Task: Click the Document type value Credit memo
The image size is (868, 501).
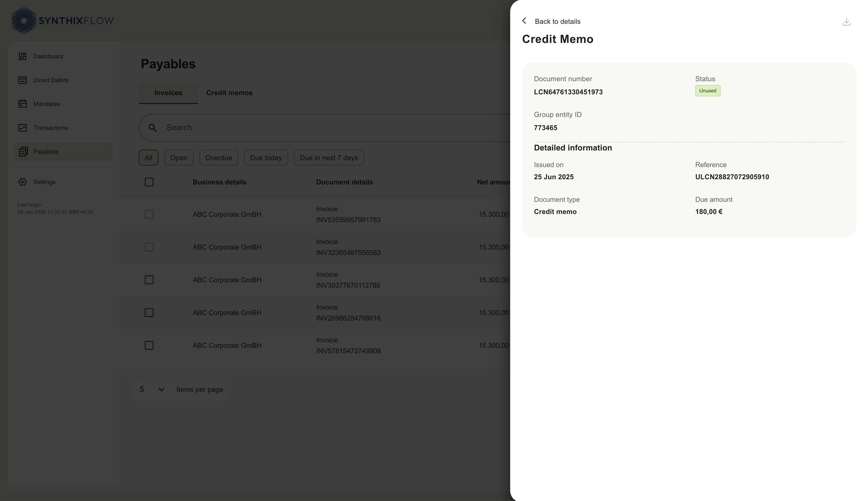Action: 555,212
